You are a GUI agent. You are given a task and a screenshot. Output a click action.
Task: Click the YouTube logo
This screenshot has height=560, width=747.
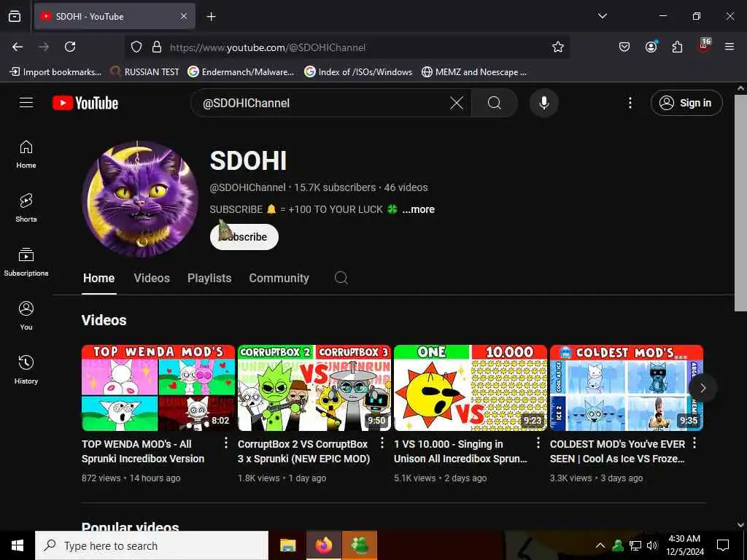click(85, 103)
